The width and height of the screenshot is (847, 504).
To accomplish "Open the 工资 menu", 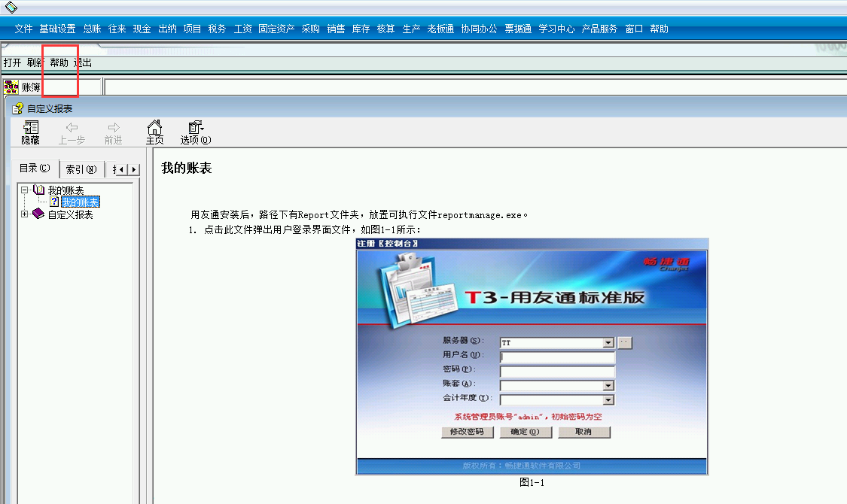I will 242,29.
